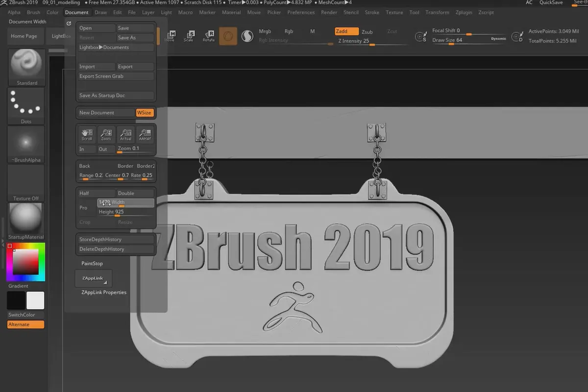Click the Import button
The width and height of the screenshot is (588, 392).
tap(97, 67)
